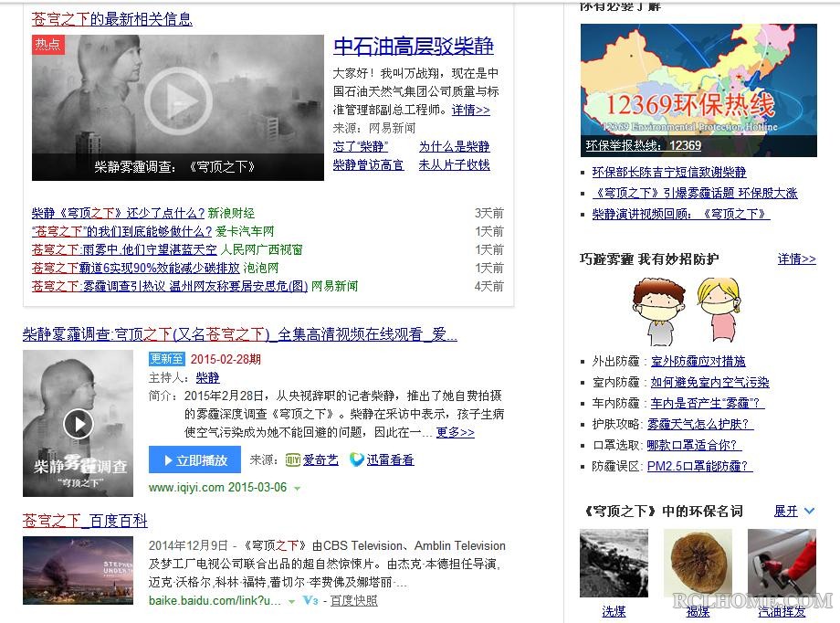Click the baike.baidu.com/link?u... URL text
840x623 pixels.
[x=215, y=600]
